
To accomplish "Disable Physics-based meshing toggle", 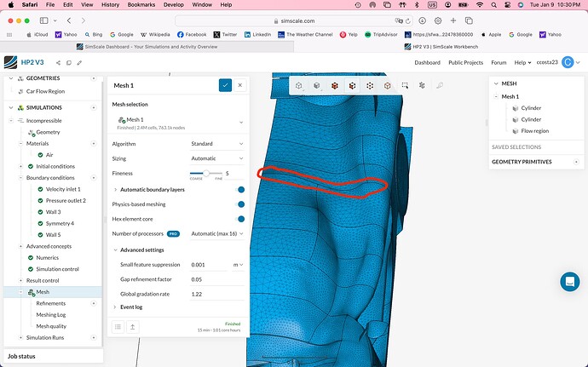I will 240,204.
